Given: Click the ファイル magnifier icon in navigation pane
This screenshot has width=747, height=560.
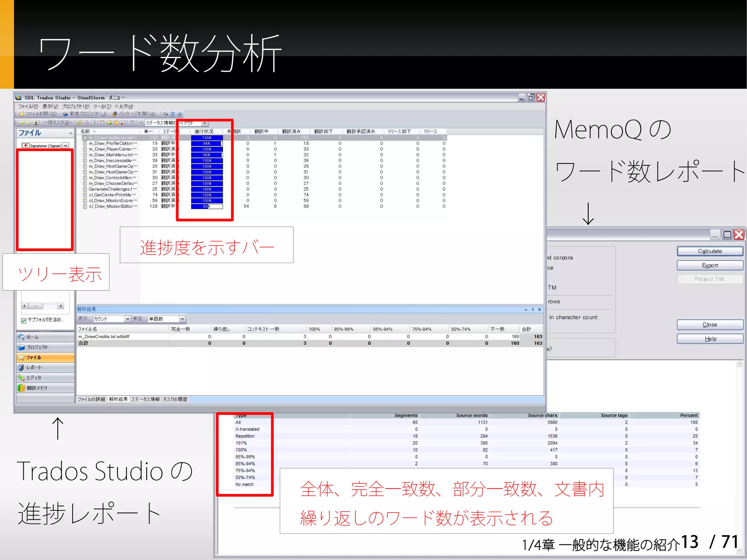Looking at the screenshot, I should (22, 358).
